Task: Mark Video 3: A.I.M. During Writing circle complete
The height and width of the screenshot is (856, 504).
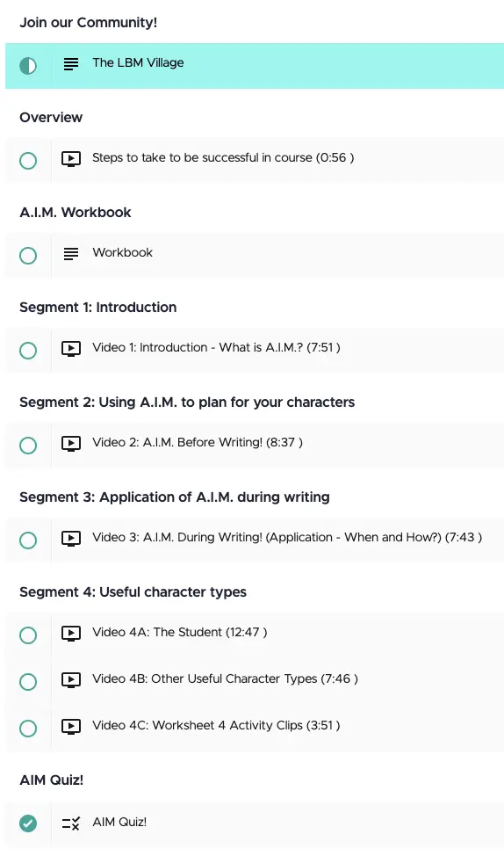Action: coord(28,540)
